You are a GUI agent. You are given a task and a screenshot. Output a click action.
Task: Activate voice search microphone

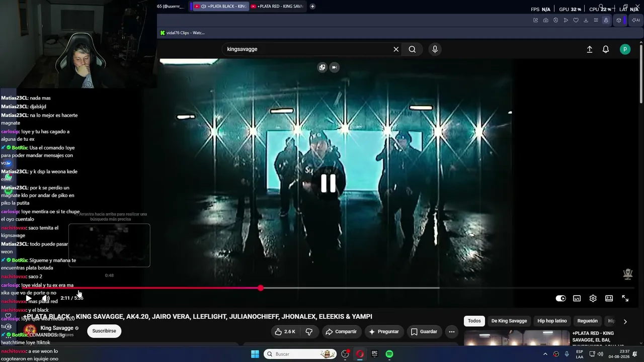(435, 49)
